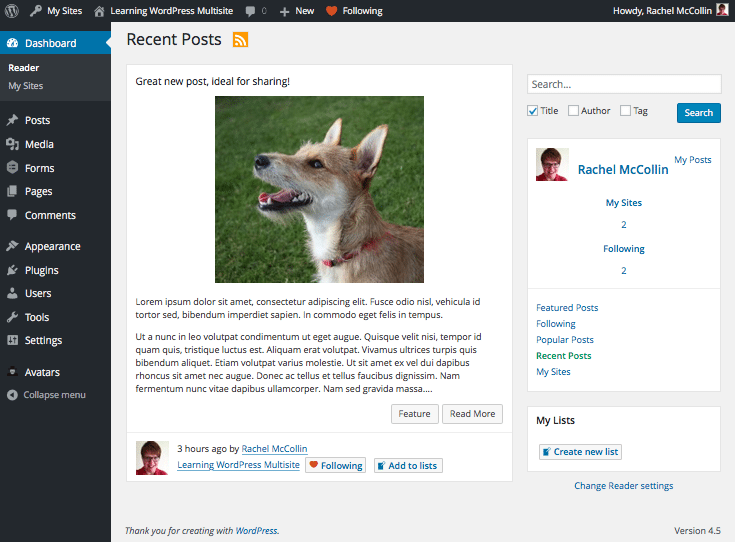This screenshot has height=542, width=735.
Task: Click the Read More button
Action: click(472, 414)
